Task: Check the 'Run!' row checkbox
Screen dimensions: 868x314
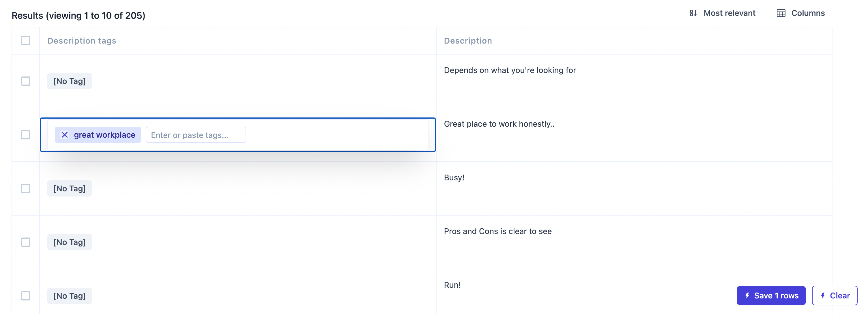Action: point(26,296)
